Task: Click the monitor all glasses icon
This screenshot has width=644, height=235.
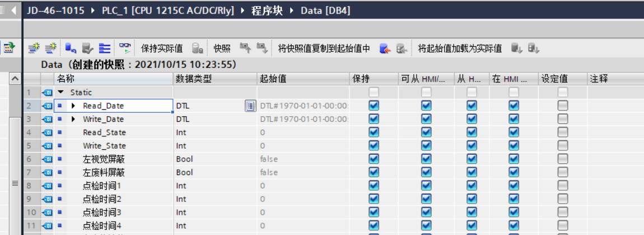Action: 124,49
